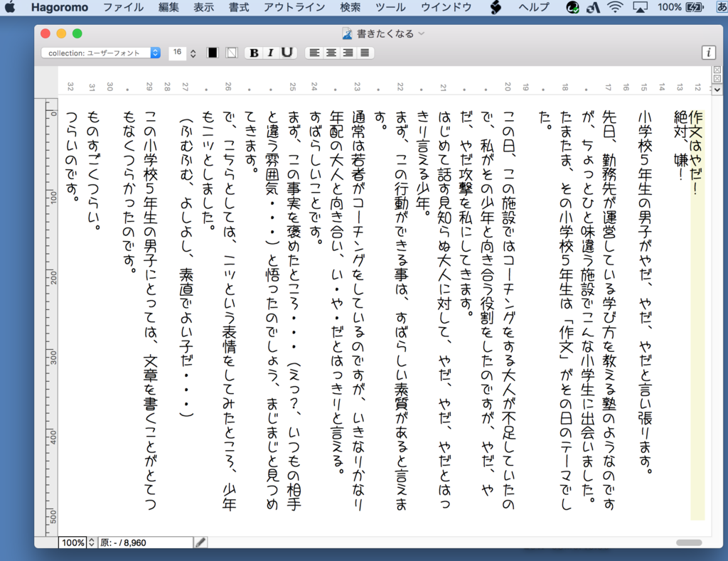Open the Japanese input source menu
The height and width of the screenshot is (561, 728).
pos(722,7)
